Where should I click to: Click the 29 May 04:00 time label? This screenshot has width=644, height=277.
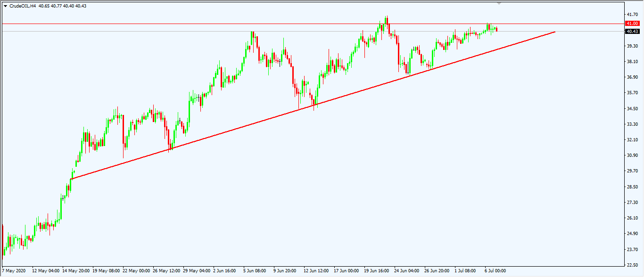(197, 271)
